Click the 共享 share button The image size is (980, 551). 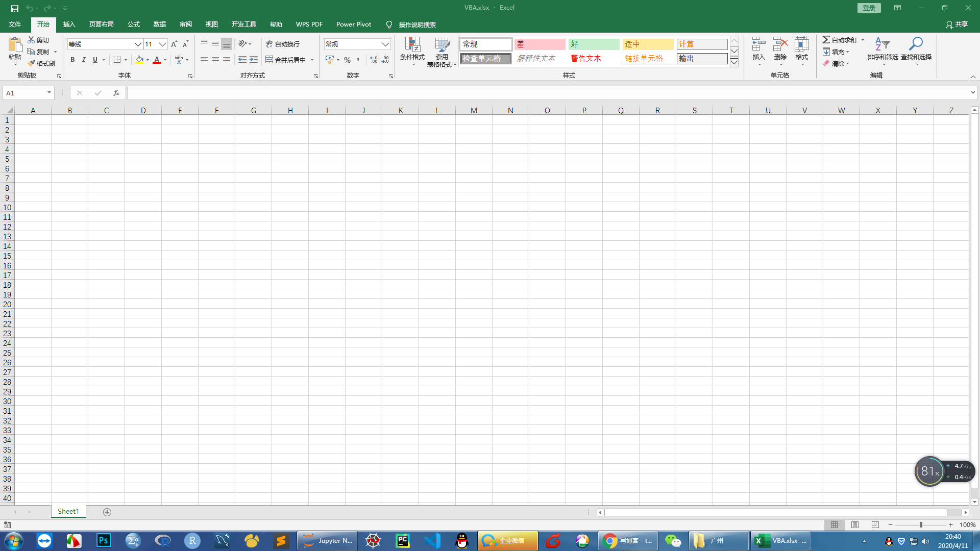(x=957, y=24)
